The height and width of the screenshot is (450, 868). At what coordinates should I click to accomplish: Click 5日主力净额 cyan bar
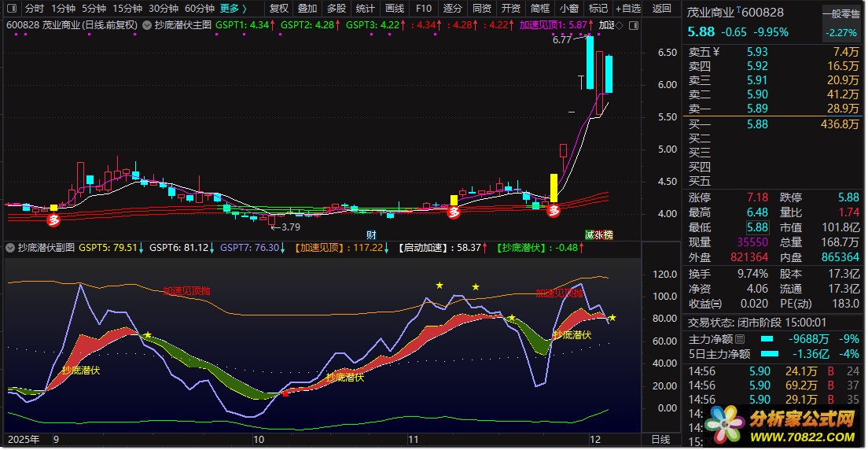(x=770, y=353)
